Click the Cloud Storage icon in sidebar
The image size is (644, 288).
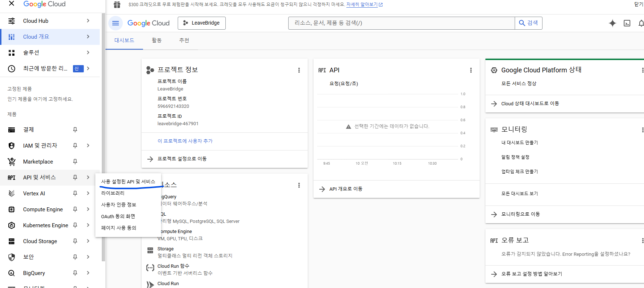pyautogui.click(x=12, y=241)
